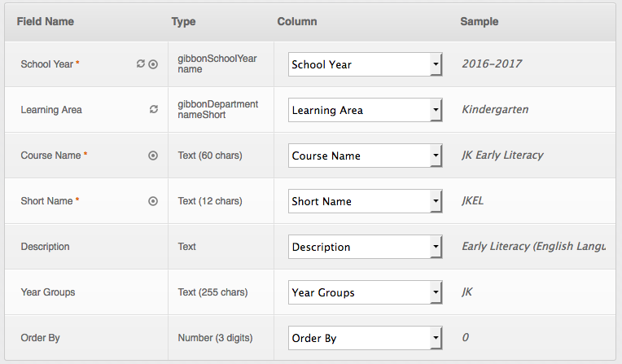This screenshot has height=364, width=622.
Task: Expand the Learning Area column dropdown
Action: point(365,110)
